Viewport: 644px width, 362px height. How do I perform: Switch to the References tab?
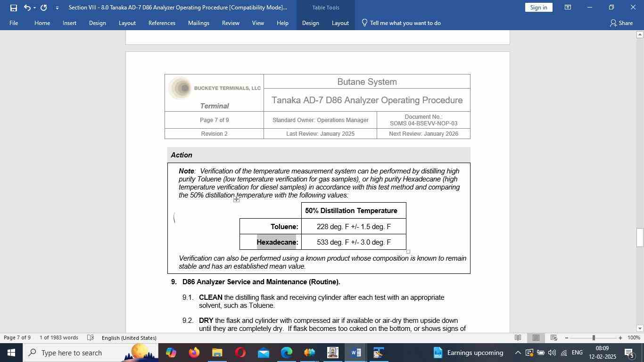[162, 23]
